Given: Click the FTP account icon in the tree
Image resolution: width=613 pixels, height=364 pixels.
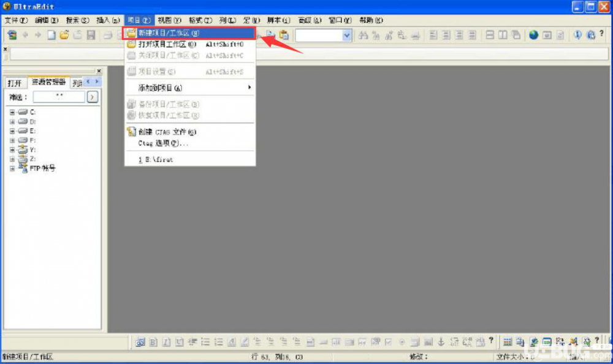Looking at the screenshot, I should coord(23,169).
